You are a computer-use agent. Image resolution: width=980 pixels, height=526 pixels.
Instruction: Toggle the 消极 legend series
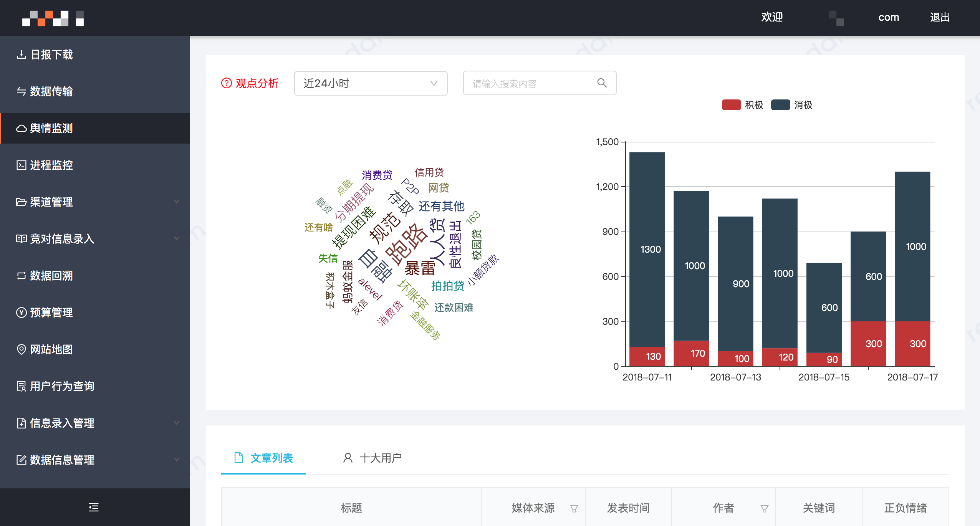pyautogui.click(x=792, y=105)
